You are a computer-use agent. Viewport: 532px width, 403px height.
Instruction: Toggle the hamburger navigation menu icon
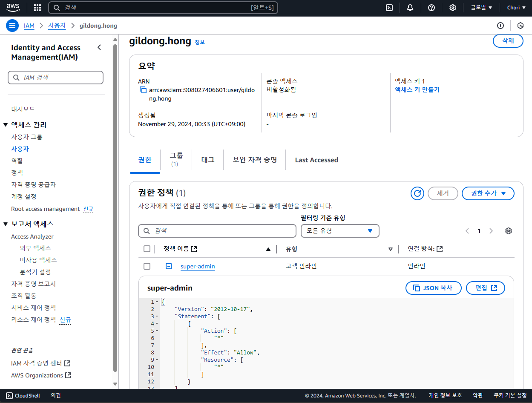pyautogui.click(x=12, y=26)
